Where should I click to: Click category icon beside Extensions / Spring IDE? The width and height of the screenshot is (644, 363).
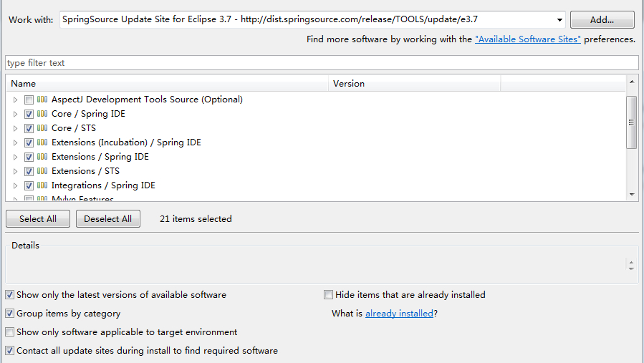tap(42, 157)
